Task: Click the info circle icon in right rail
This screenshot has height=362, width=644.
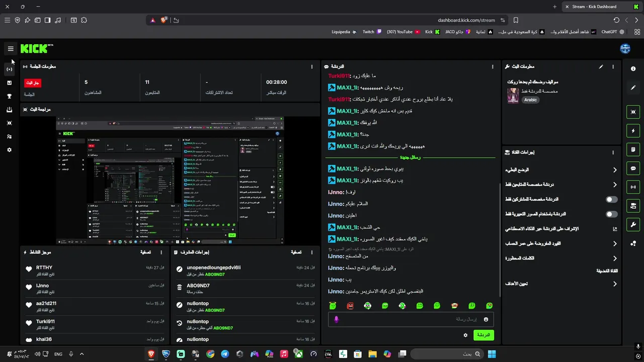Action: 633,69
